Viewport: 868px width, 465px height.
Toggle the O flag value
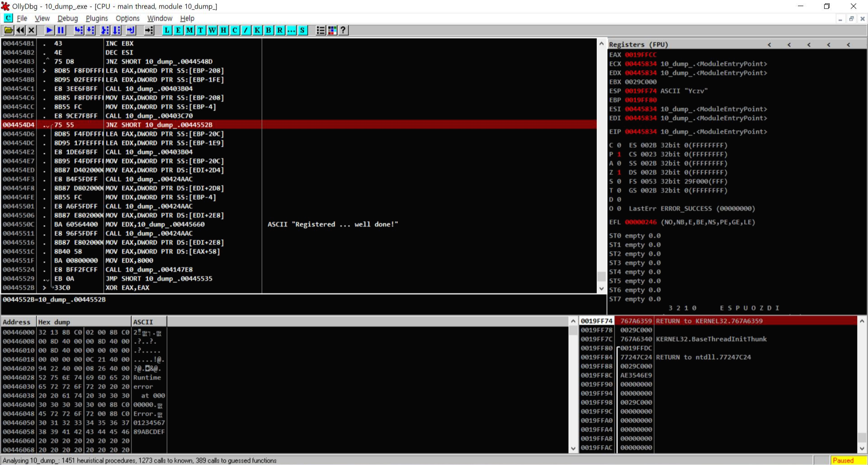(619, 209)
